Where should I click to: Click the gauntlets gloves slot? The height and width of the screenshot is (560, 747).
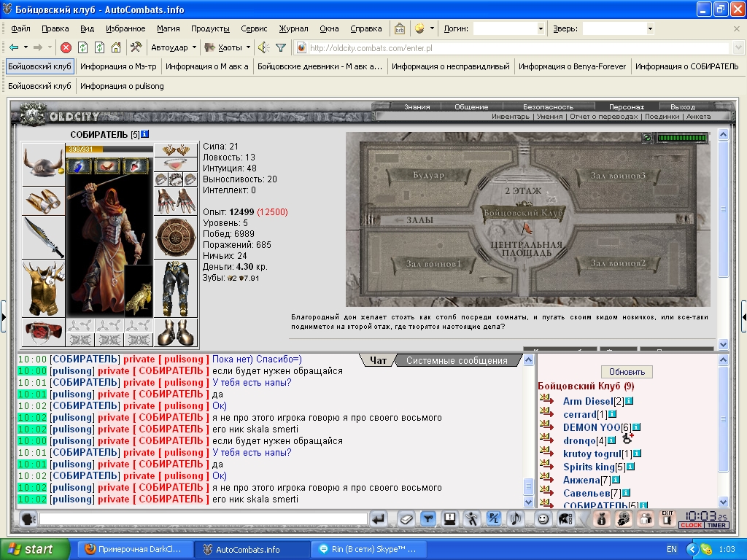pyautogui.click(x=176, y=201)
